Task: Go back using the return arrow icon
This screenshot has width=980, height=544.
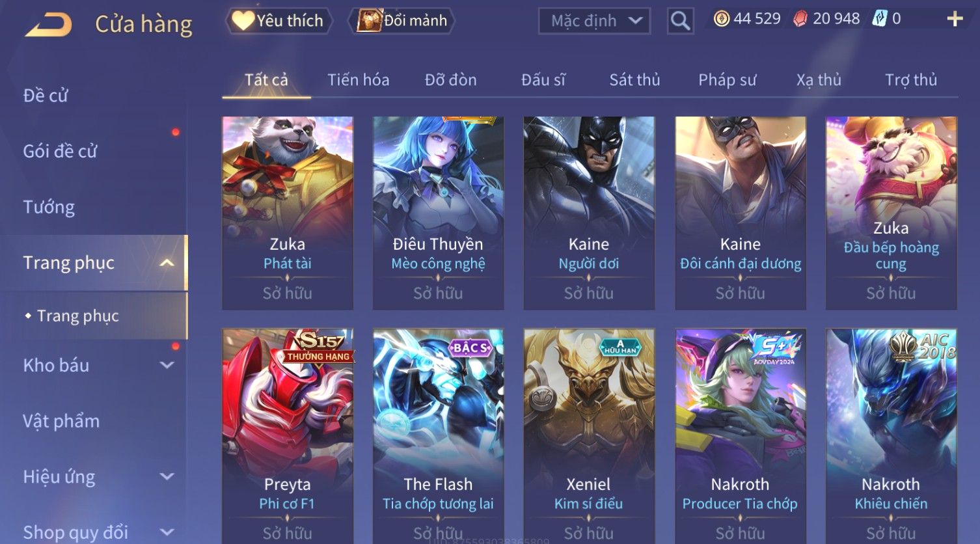Action: (49, 25)
